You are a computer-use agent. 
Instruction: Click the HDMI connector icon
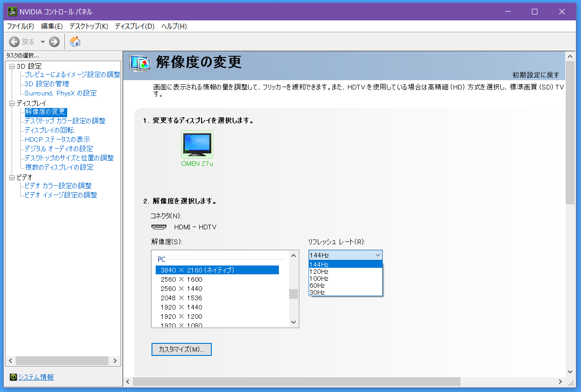[159, 227]
